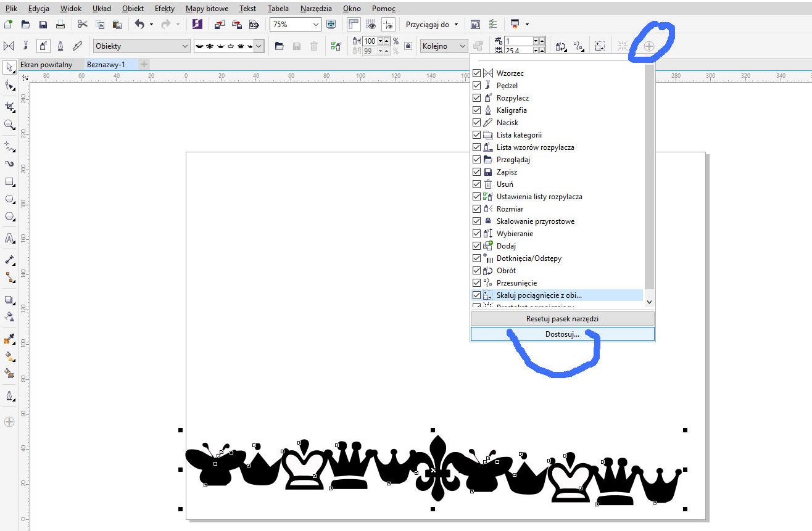Open the Kolejno order dropdown
This screenshot has width=812, height=531.
click(462, 46)
